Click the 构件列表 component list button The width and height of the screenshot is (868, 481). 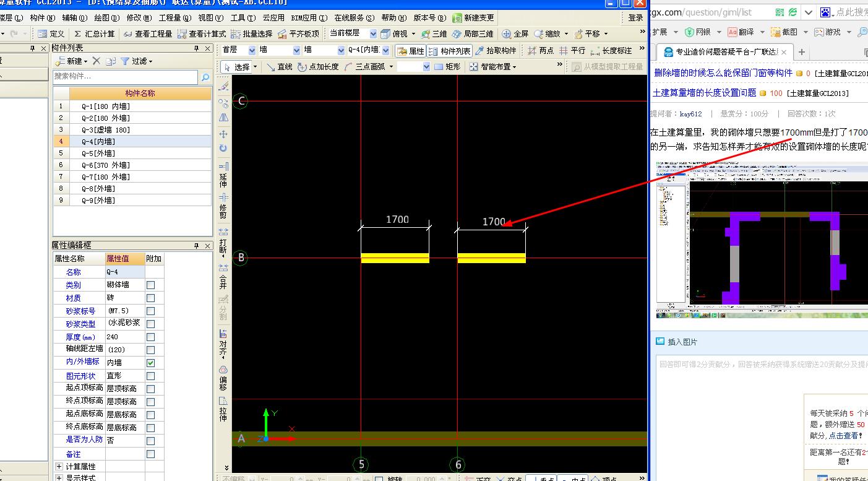coord(450,51)
